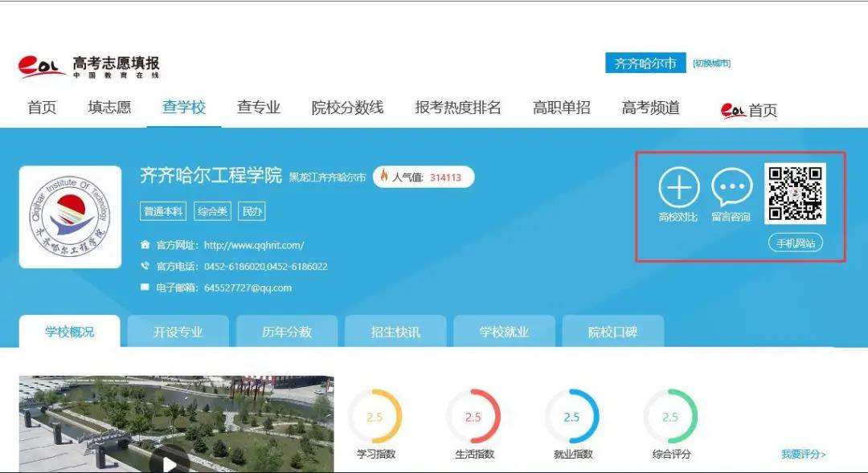
Task: Click the popularity value 314113
Action: [x=445, y=177]
